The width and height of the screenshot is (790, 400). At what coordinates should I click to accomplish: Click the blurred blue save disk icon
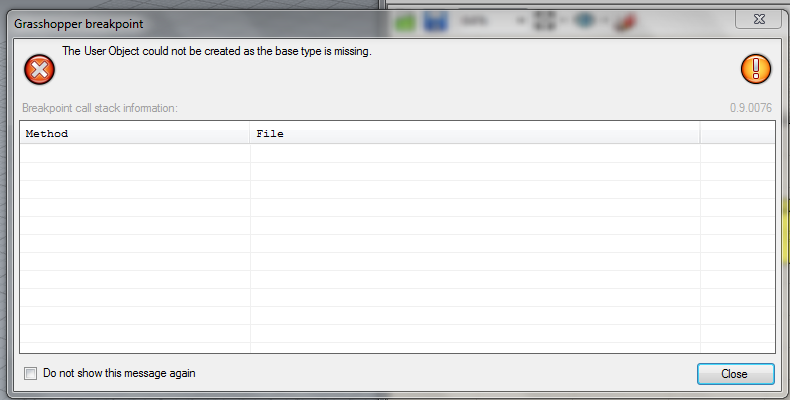(435, 22)
